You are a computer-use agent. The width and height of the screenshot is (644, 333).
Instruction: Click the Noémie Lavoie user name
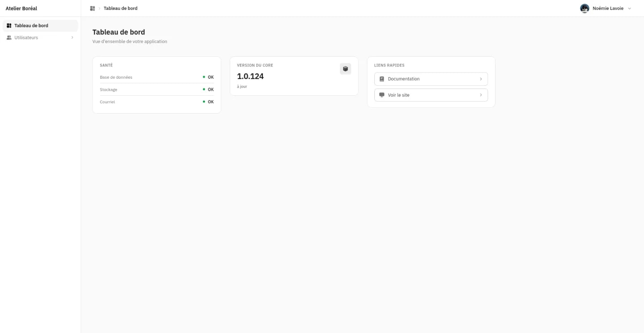tap(608, 8)
